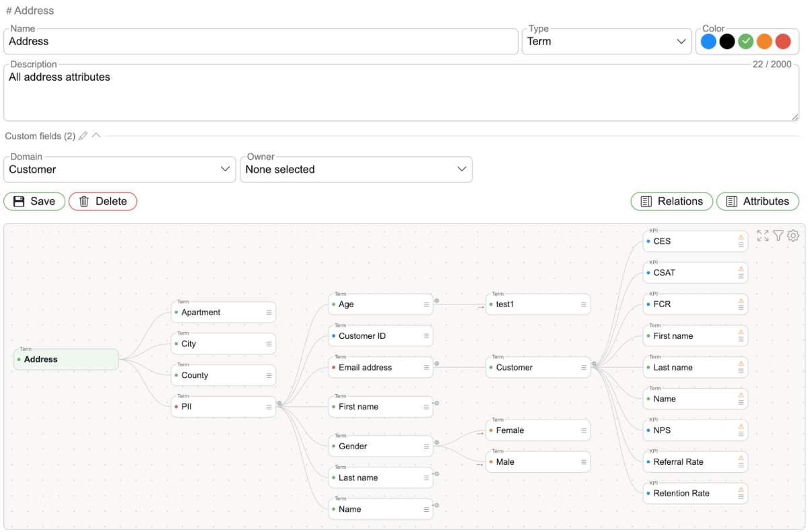This screenshot has height=532, width=808.
Task: Click pencil icon to edit custom fields
Action: pyautogui.click(x=83, y=136)
